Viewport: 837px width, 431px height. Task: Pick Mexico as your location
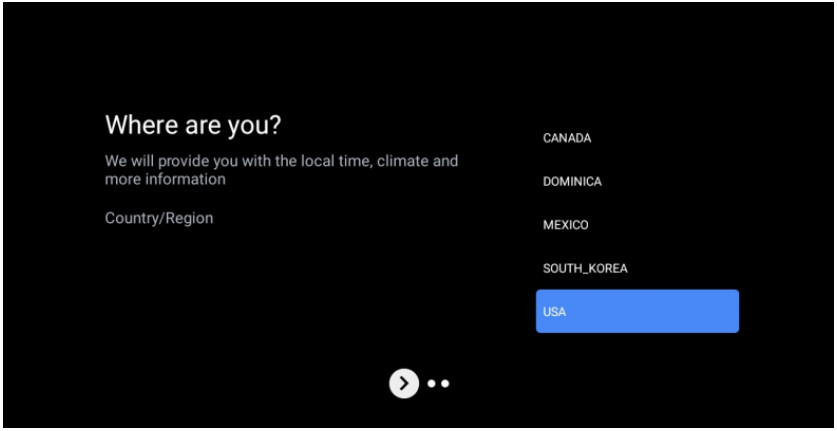(x=566, y=225)
